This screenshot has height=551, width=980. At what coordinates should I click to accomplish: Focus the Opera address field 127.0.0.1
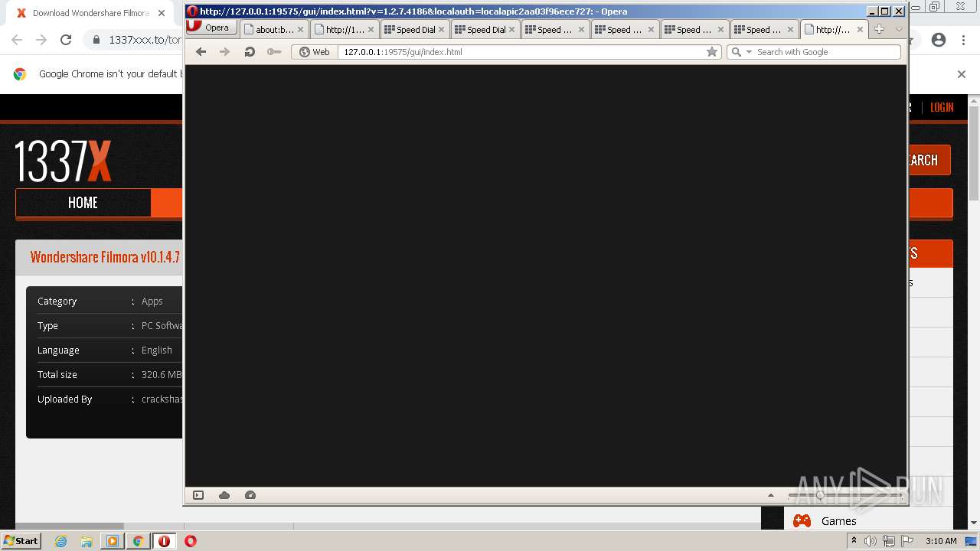click(x=521, y=52)
